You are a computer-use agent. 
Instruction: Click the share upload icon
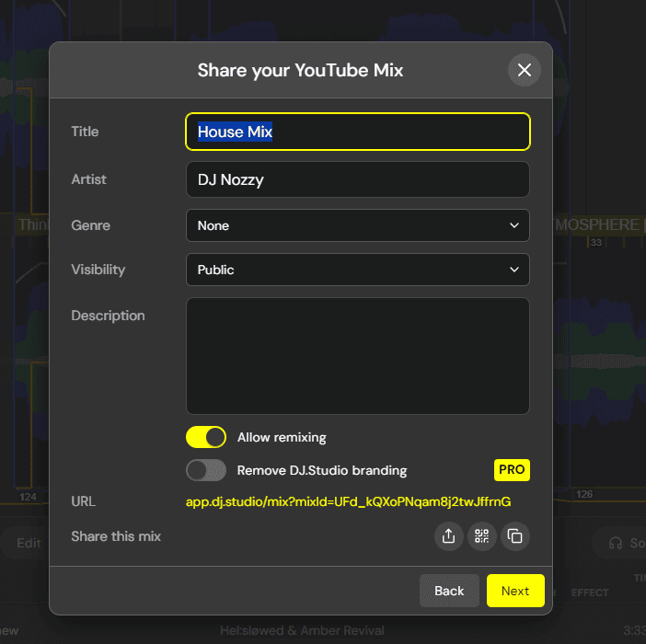coord(449,536)
